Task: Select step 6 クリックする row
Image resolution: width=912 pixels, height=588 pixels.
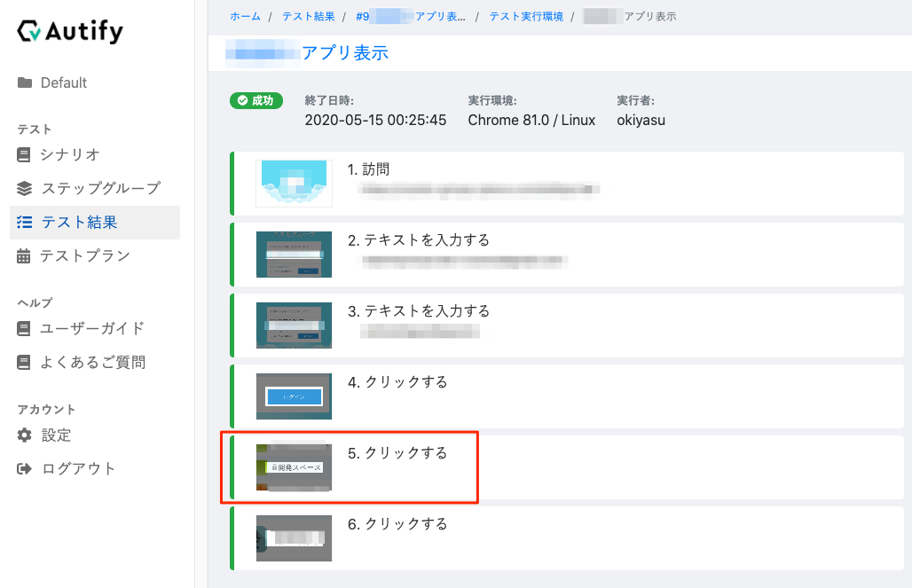Action: point(568,537)
